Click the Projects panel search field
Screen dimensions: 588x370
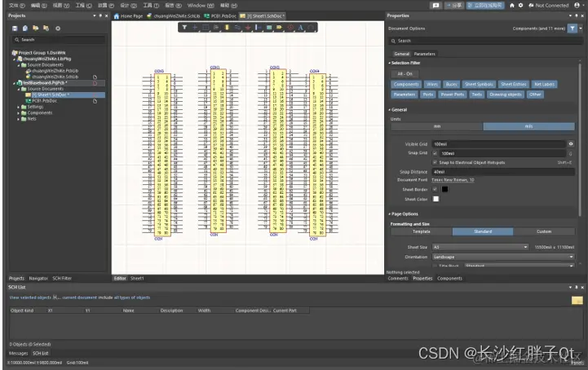pos(59,40)
